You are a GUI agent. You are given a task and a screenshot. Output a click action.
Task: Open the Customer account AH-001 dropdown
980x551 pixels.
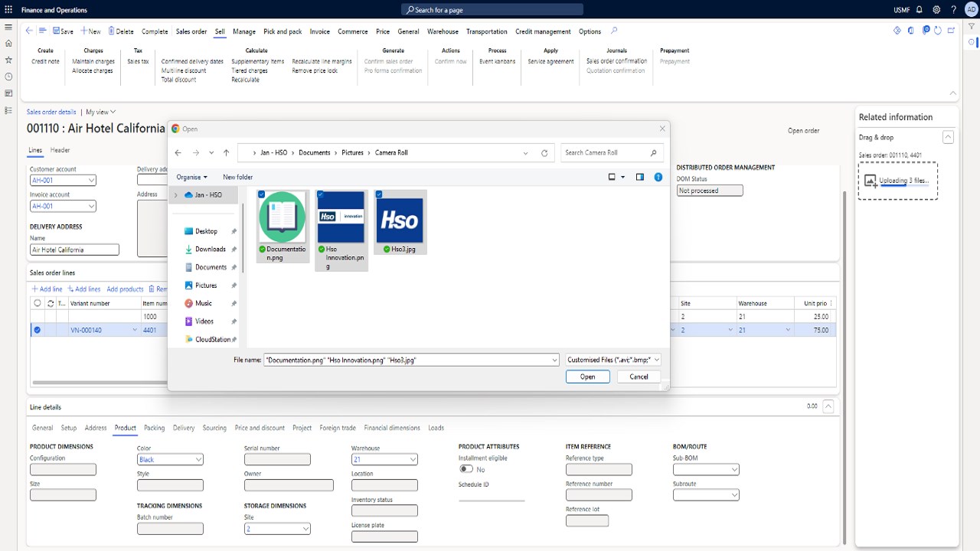(91, 181)
